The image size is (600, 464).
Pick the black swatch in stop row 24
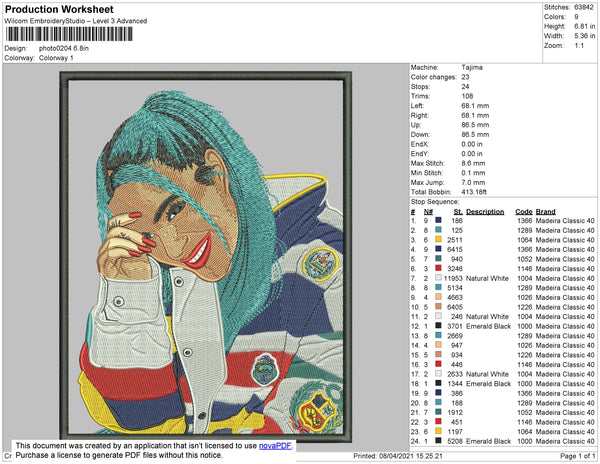438,440
